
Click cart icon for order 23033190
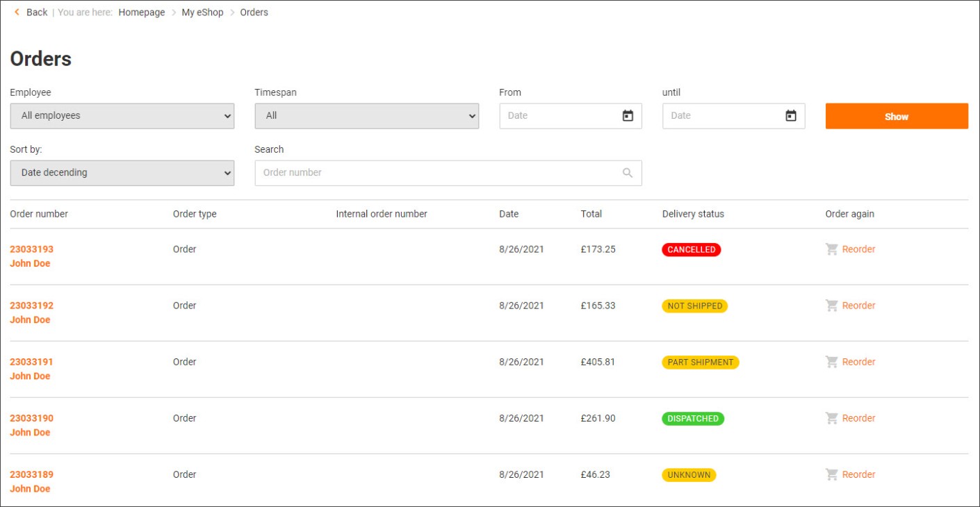click(831, 418)
